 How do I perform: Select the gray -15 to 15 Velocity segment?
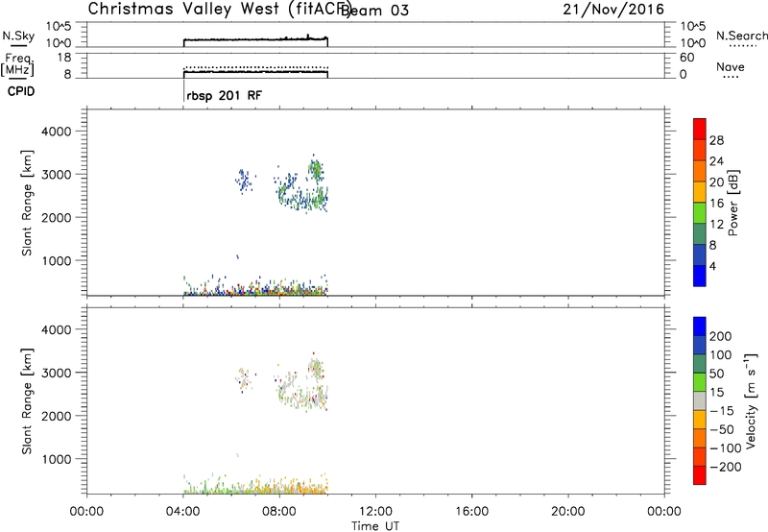click(700, 401)
